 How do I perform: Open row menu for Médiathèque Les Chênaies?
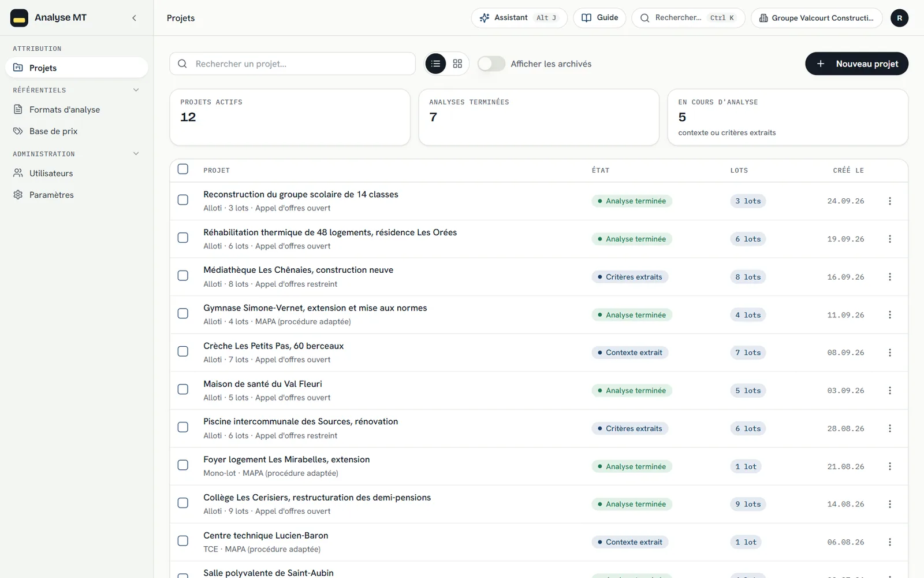click(x=889, y=277)
